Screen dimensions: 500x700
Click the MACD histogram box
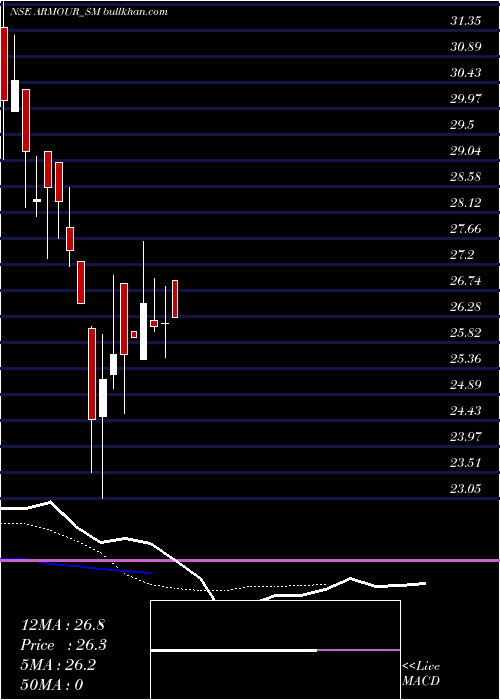coord(275,650)
